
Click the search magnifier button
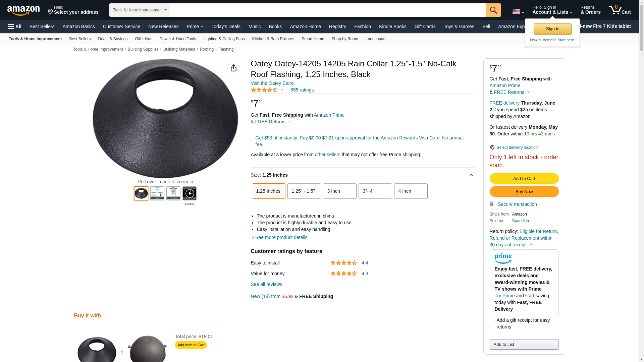493,10
